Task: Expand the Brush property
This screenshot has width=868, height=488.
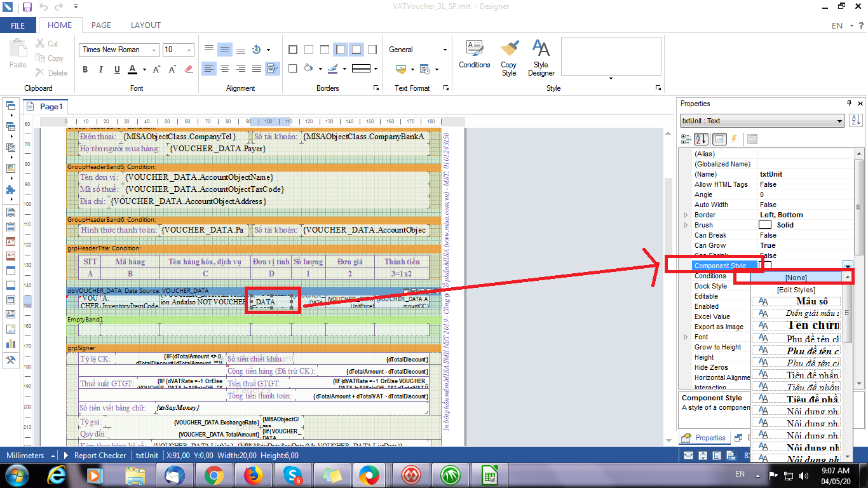Action: (x=686, y=225)
